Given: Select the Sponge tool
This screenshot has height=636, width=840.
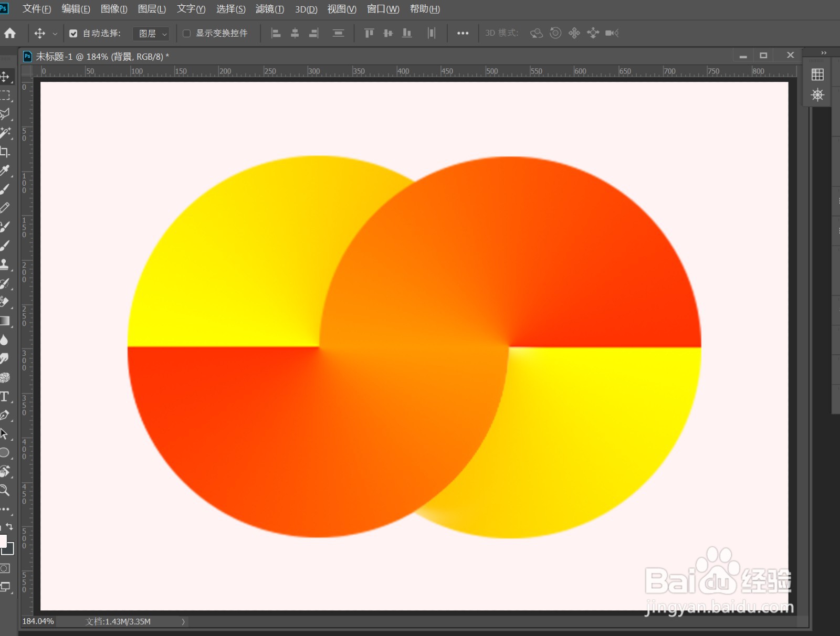Looking at the screenshot, I should (5, 377).
